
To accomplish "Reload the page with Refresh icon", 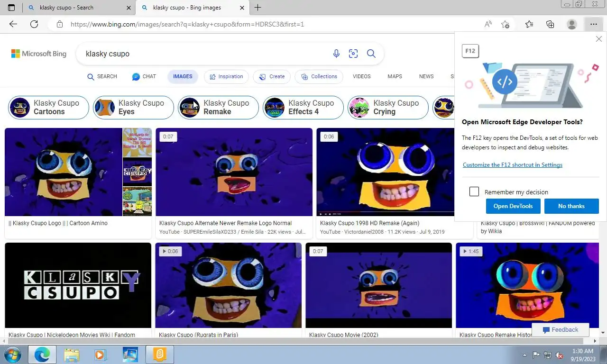I will 34,24.
